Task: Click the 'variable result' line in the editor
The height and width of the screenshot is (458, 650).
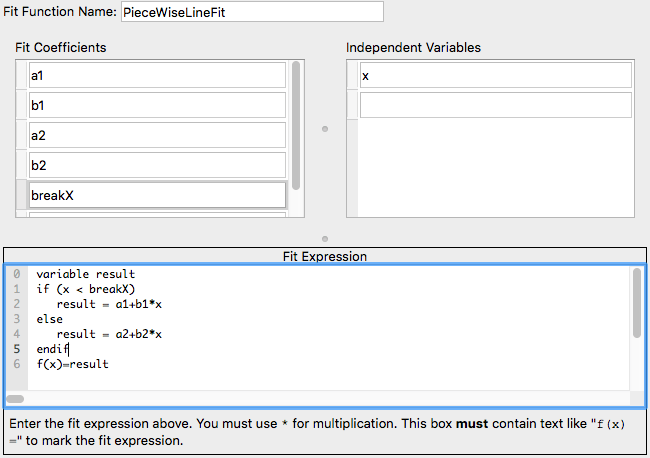Action: (x=85, y=274)
